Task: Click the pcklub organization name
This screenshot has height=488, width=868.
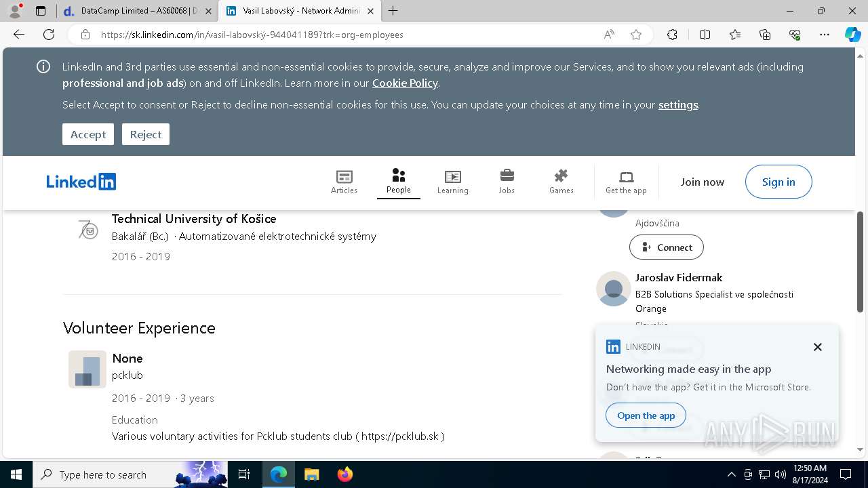Action: tap(127, 375)
